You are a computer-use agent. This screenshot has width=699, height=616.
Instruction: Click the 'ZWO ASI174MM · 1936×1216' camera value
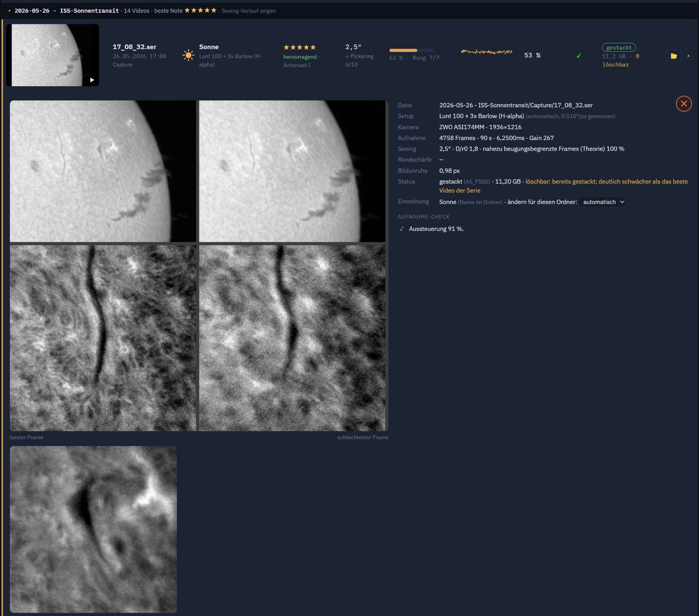(480, 127)
